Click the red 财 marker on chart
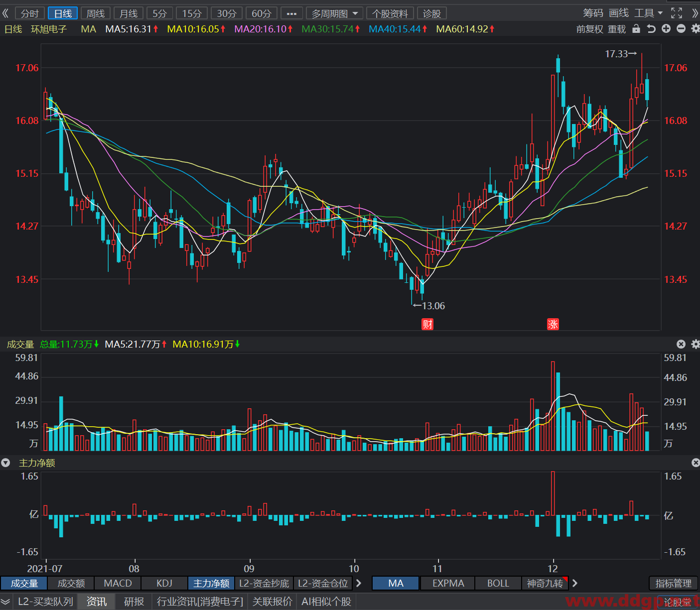The image size is (700, 610). [x=427, y=325]
